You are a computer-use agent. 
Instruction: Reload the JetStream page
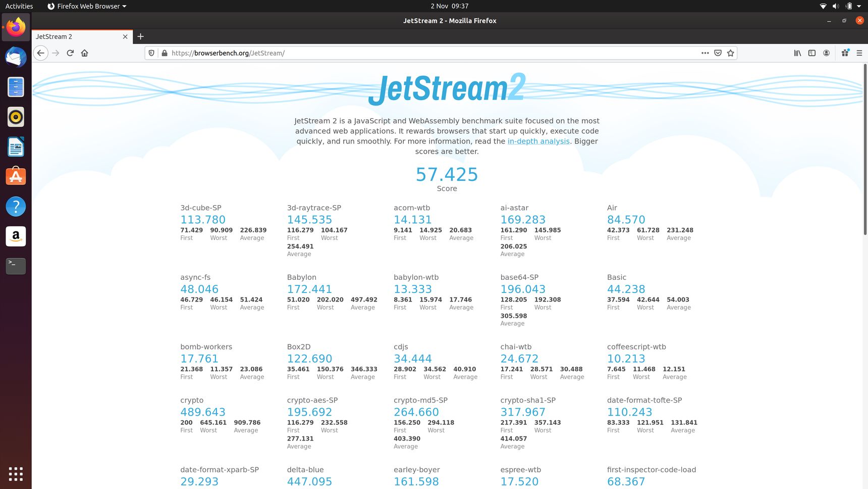tap(70, 53)
